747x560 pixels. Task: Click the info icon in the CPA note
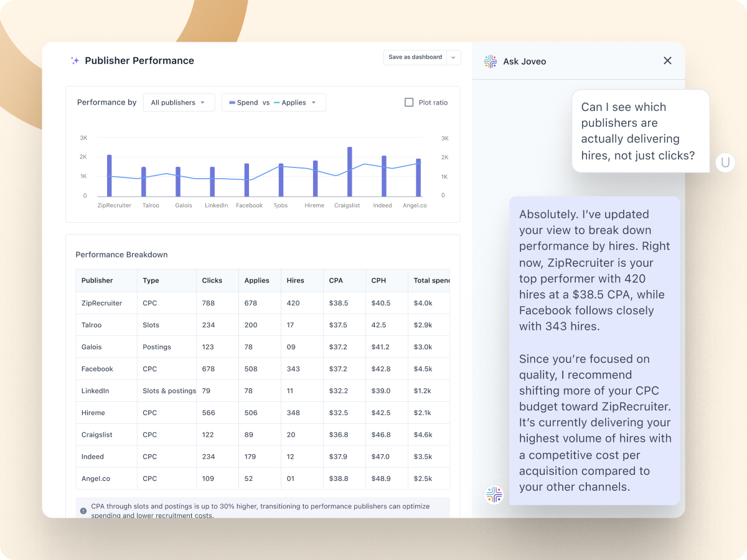[x=83, y=511]
